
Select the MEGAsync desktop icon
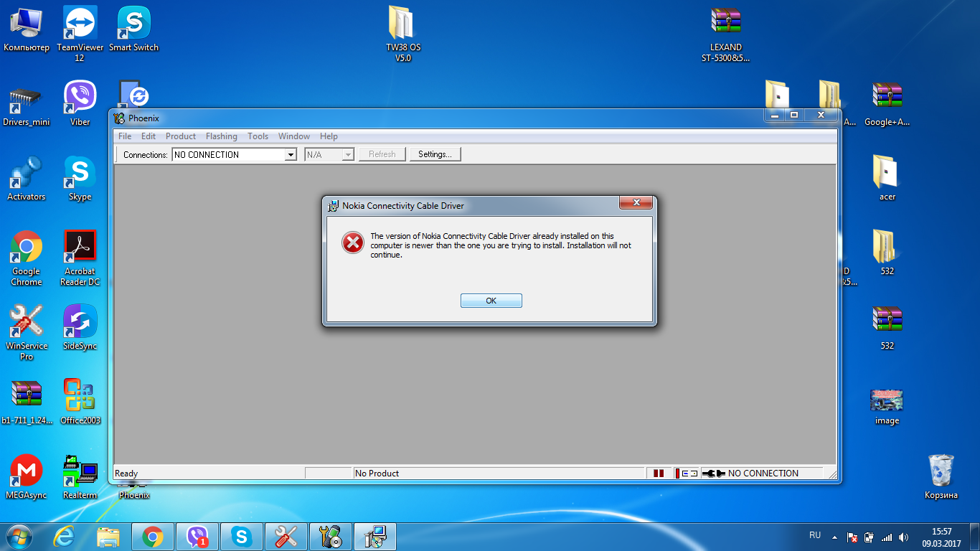coord(27,477)
